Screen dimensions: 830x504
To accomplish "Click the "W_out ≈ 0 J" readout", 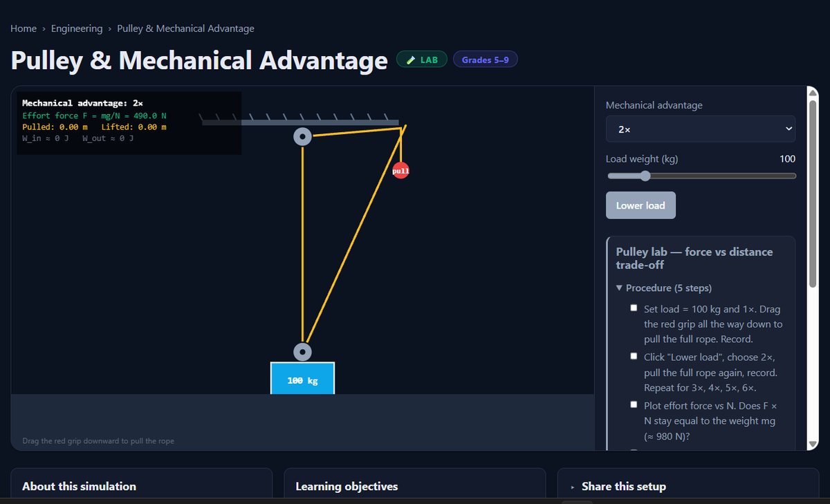I will pyautogui.click(x=108, y=139).
